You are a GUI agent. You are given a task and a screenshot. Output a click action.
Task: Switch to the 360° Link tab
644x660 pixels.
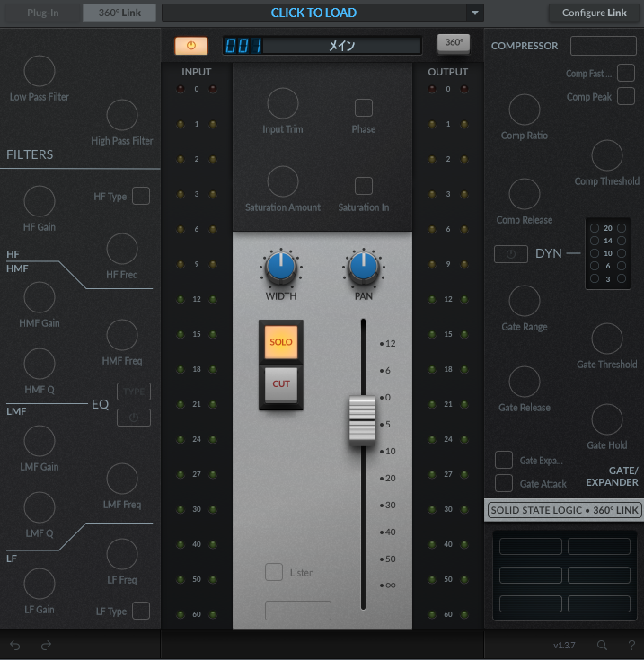(119, 13)
